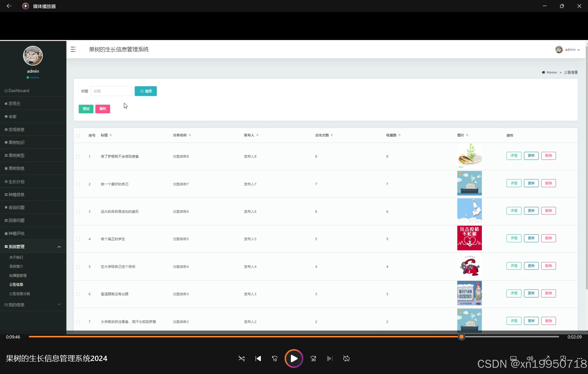This screenshot has width=588, height=374.
Task: Check row 做个真正的学生 checkbox
Action: (78, 239)
